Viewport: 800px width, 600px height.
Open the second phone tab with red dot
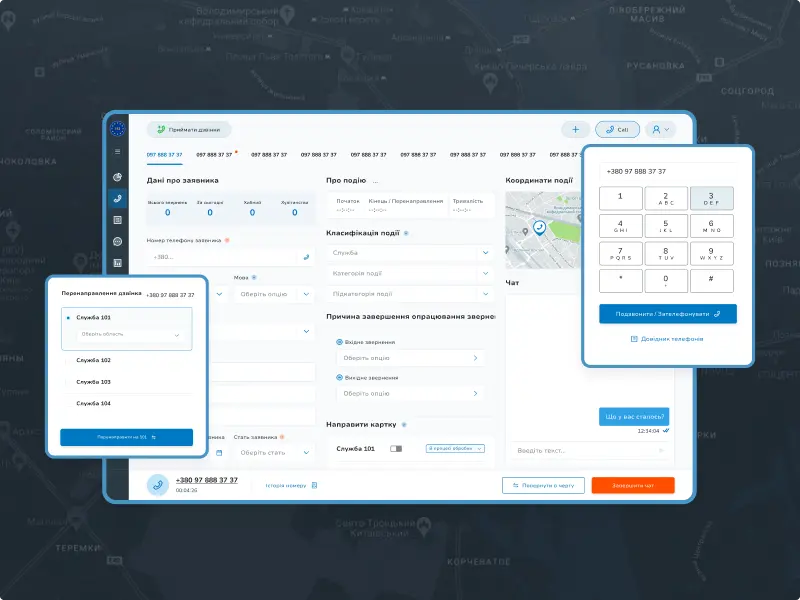click(x=215, y=155)
